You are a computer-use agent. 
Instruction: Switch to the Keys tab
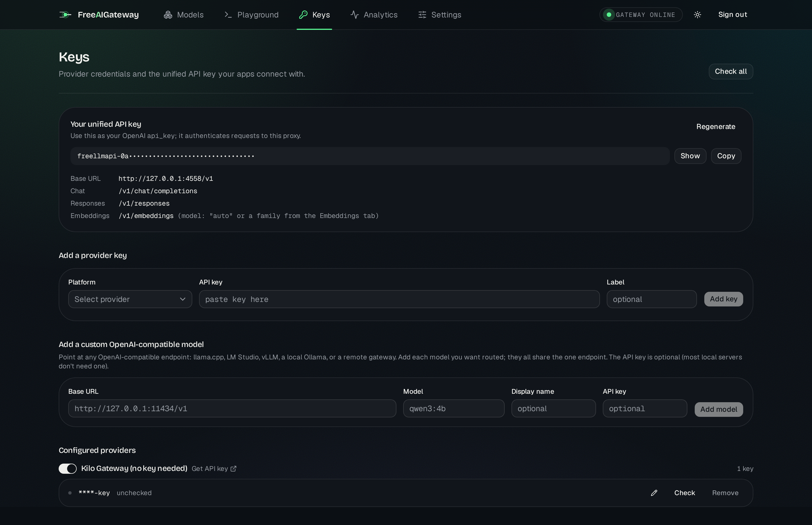click(314, 15)
